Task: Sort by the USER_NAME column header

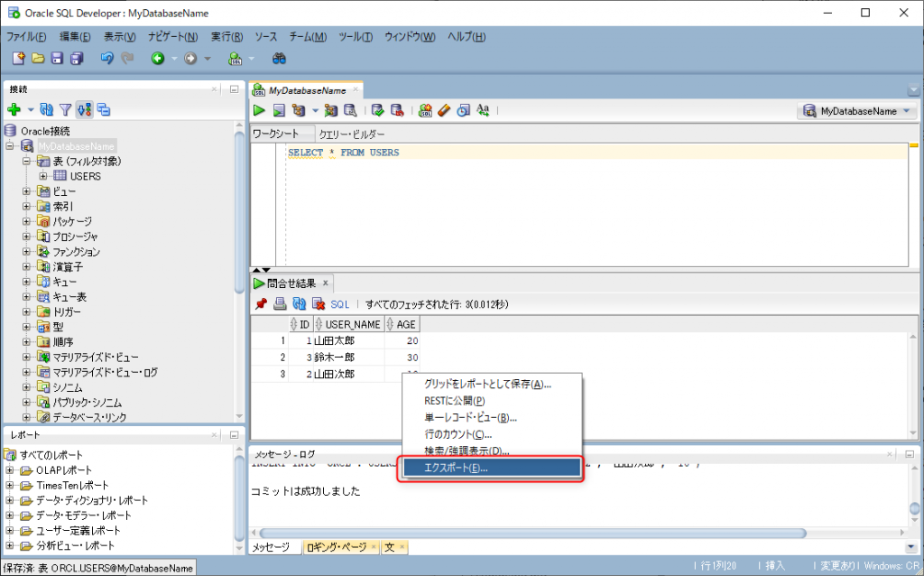Action: (x=349, y=324)
